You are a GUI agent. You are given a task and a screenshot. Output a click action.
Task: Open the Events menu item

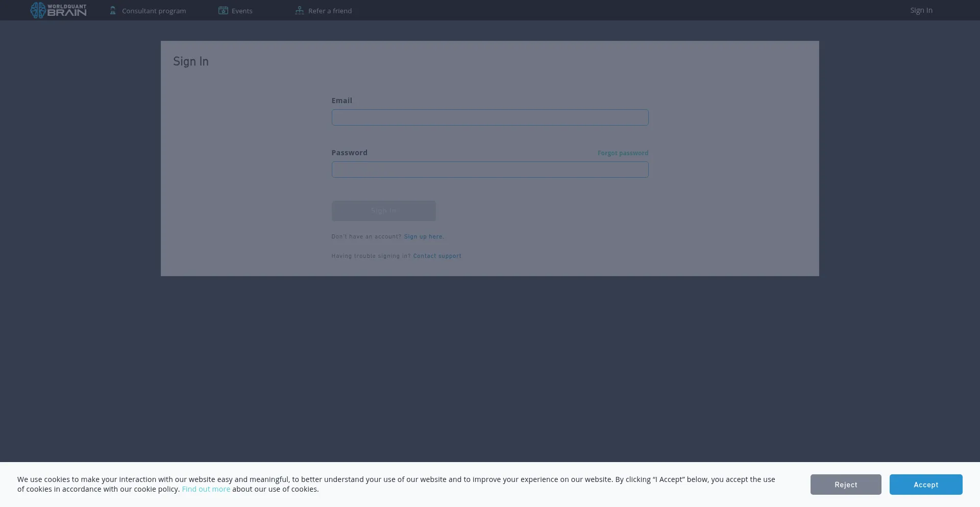(x=235, y=11)
